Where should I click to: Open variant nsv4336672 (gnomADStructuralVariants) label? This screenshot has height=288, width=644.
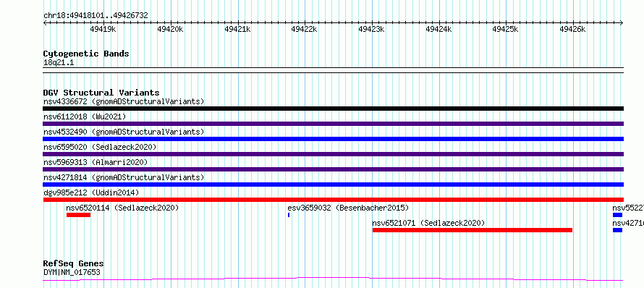124,101
